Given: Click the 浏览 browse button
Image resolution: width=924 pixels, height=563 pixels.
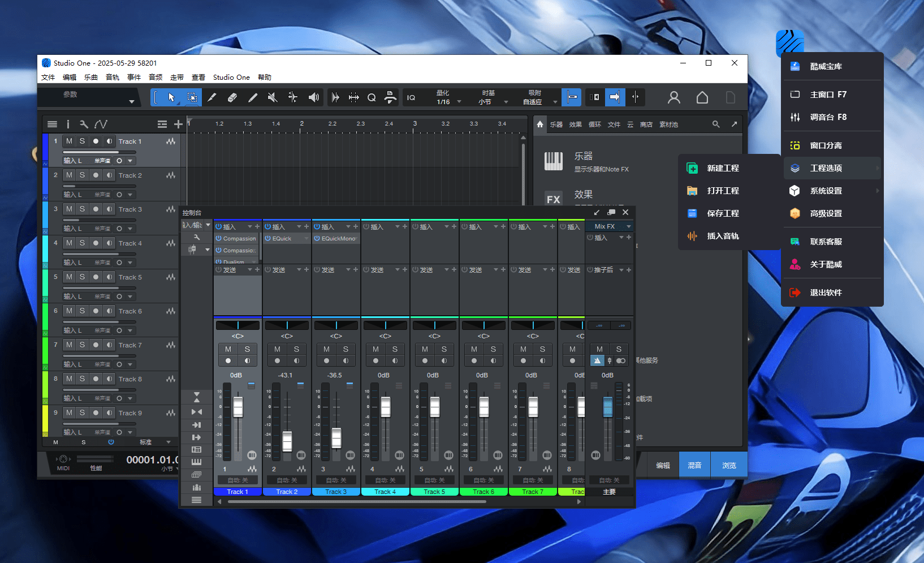Looking at the screenshot, I should tap(729, 465).
